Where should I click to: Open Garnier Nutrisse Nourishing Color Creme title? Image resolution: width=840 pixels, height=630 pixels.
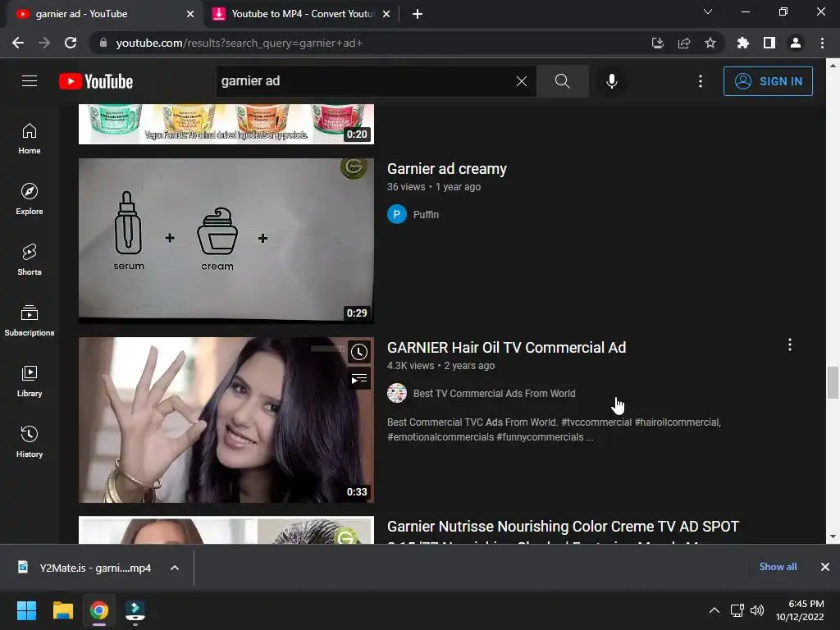[563, 527]
